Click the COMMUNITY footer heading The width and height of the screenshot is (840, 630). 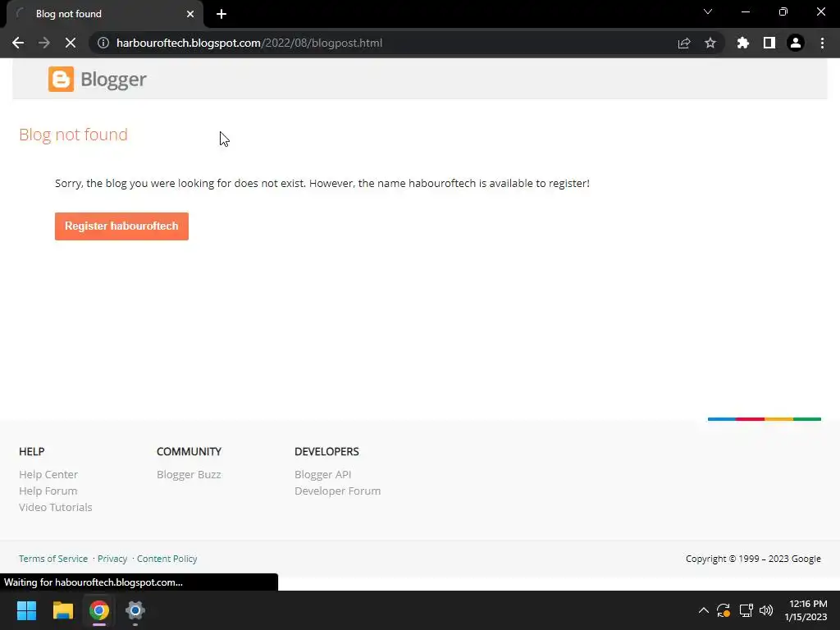[x=189, y=452]
